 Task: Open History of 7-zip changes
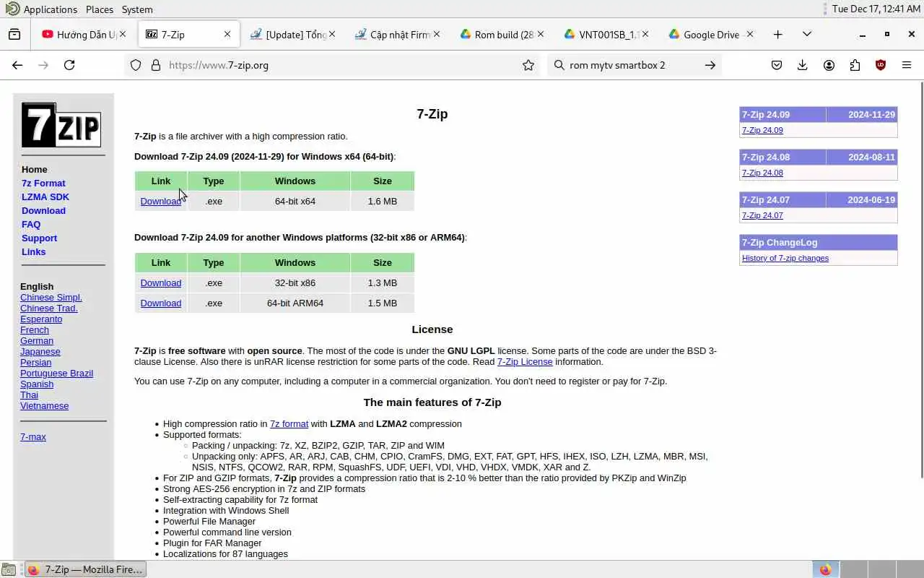(785, 259)
